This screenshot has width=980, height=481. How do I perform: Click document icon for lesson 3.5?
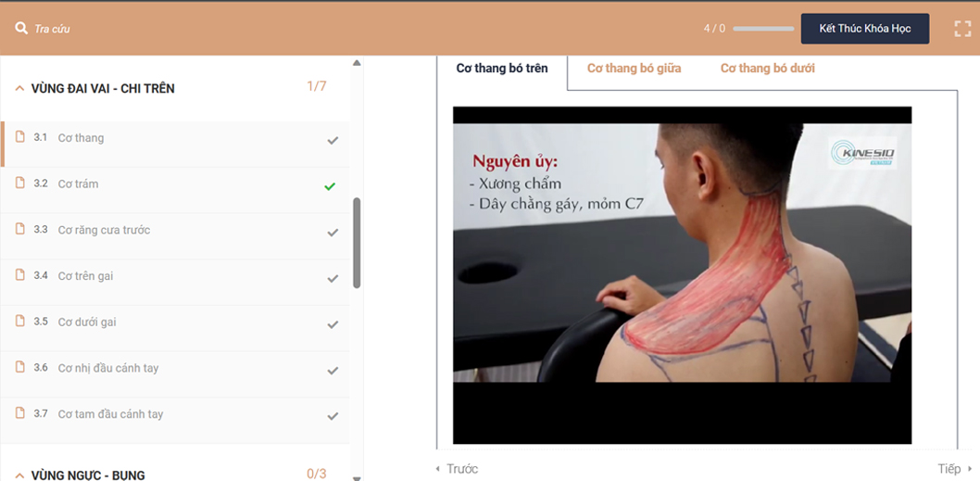pyautogui.click(x=20, y=321)
